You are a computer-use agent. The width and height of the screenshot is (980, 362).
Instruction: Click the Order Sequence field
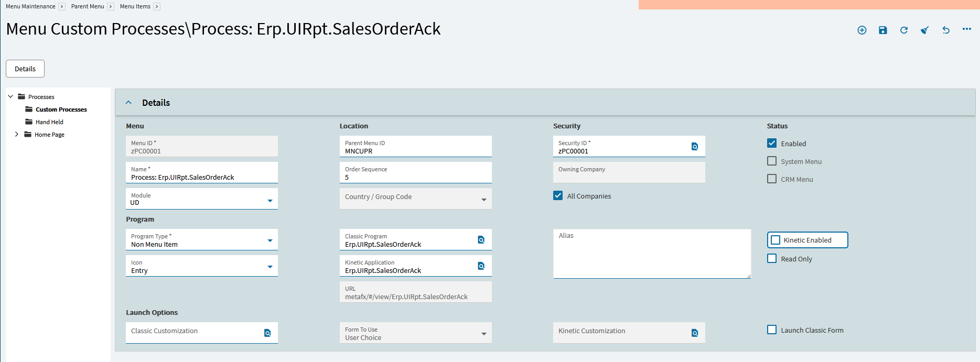point(416,173)
